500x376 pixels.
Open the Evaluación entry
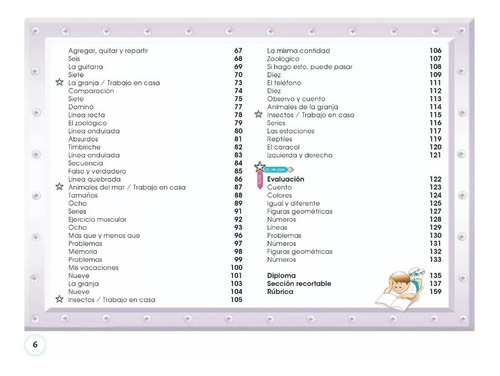(286, 179)
